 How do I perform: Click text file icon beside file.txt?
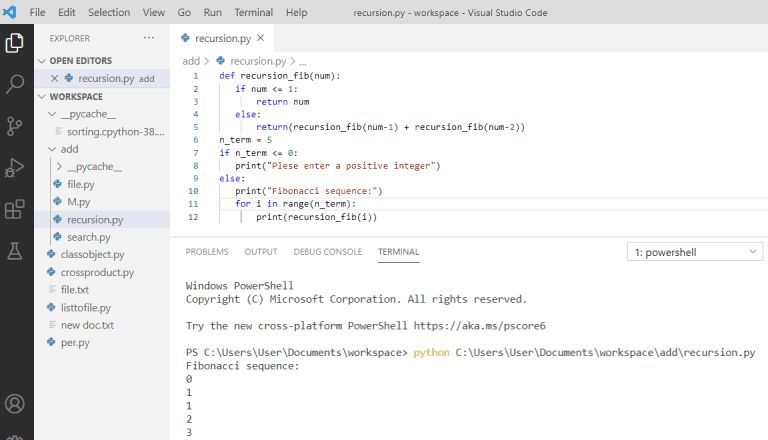[x=52, y=290]
